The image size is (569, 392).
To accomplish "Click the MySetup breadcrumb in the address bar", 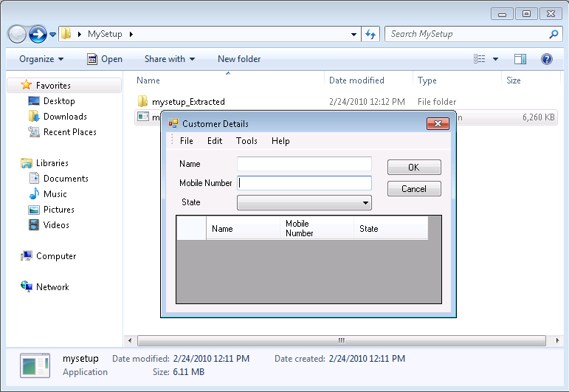I will tap(105, 34).
